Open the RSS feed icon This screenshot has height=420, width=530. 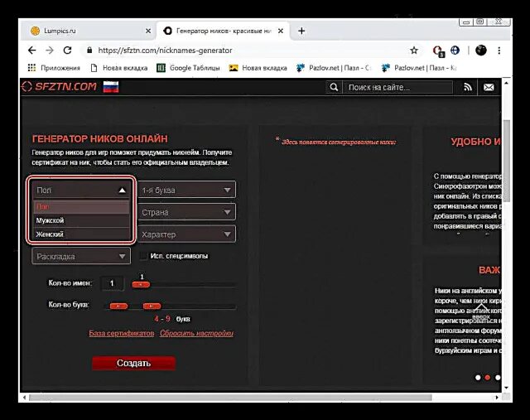click(467, 87)
